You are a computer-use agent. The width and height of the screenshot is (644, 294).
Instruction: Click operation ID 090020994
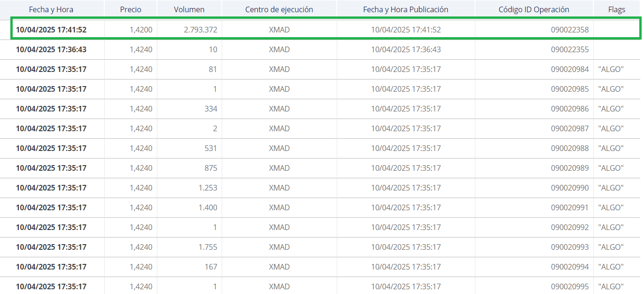pyautogui.click(x=570, y=267)
